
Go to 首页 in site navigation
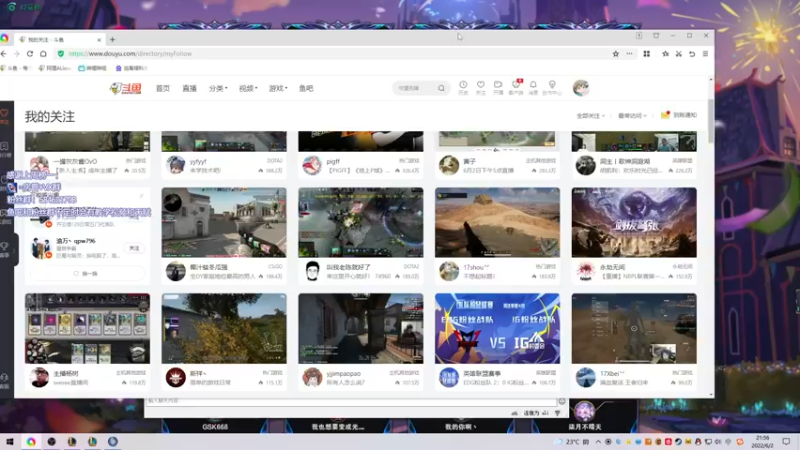click(x=163, y=88)
